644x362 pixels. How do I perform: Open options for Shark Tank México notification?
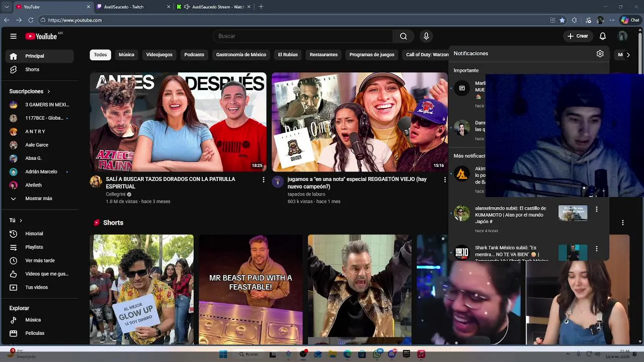coord(597,249)
